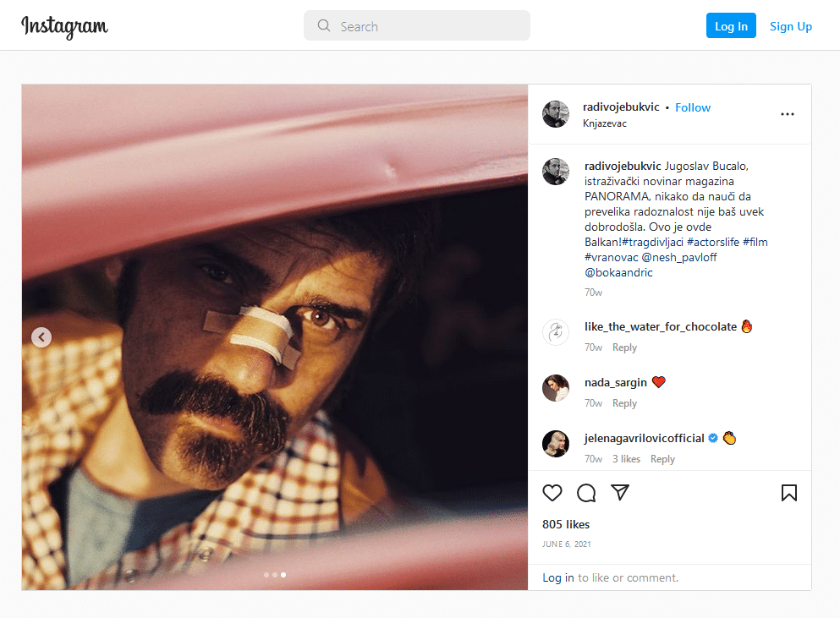Like the post with heart icon
Viewport: 840px width, 618px height.
552,493
